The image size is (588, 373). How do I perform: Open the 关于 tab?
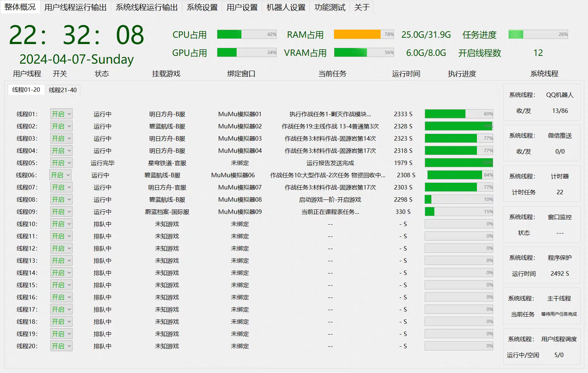pyautogui.click(x=362, y=7)
